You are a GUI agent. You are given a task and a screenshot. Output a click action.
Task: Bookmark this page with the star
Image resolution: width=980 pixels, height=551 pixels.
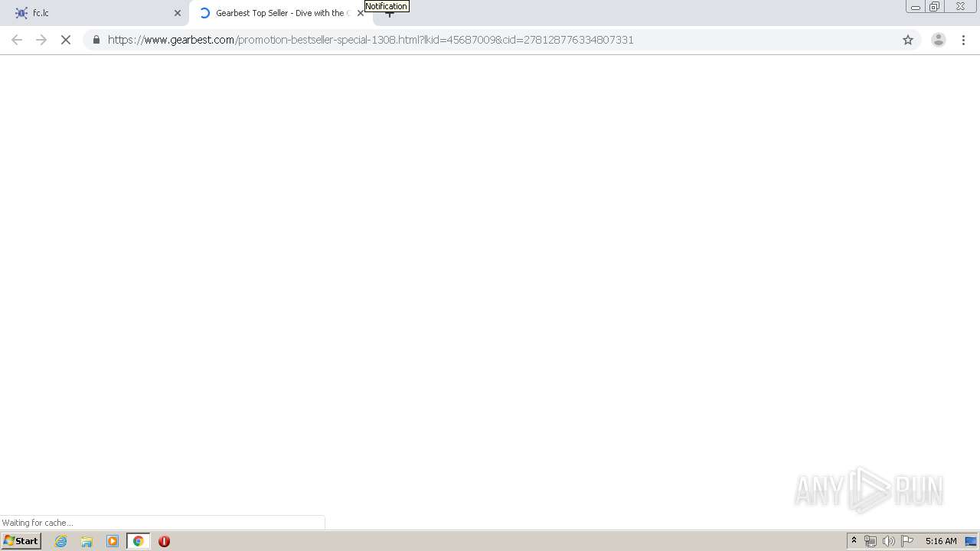pos(908,40)
